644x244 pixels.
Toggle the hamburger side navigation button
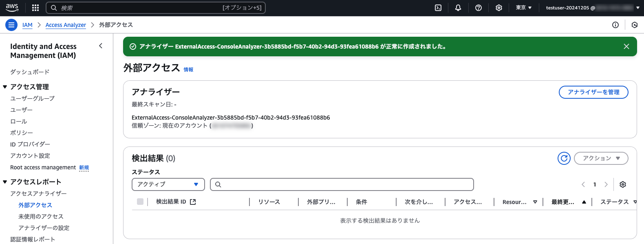pos(11,25)
